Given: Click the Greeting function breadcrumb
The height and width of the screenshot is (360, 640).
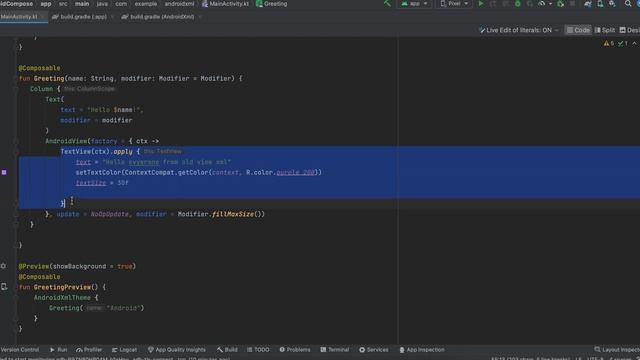Looking at the screenshot, I should 271,4.
